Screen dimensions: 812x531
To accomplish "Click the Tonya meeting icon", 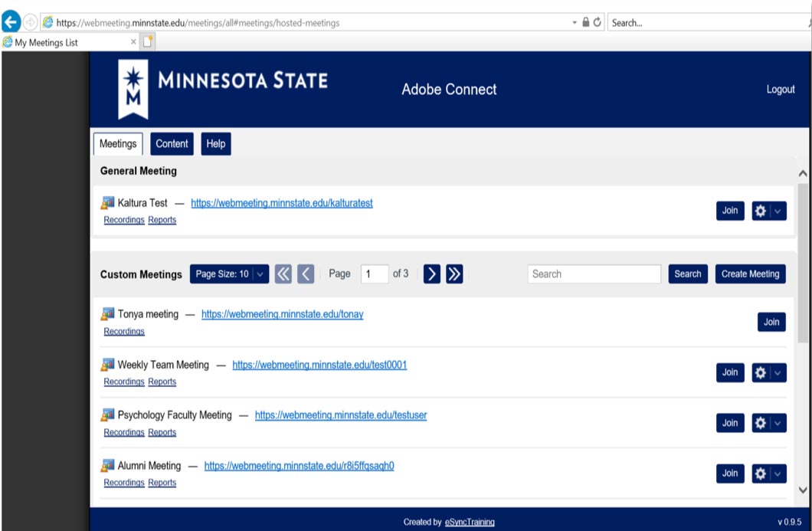I will coord(108,314).
